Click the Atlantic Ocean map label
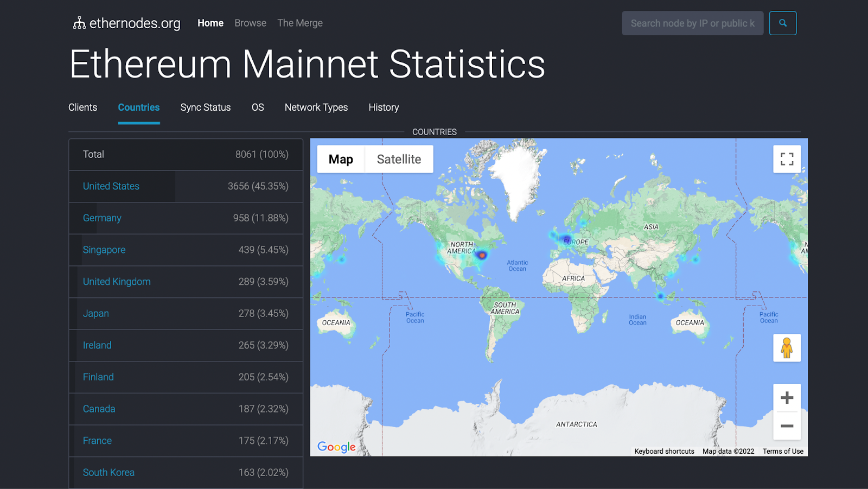The width and height of the screenshot is (868, 489). pyautogui.click(x=518, y=266)
